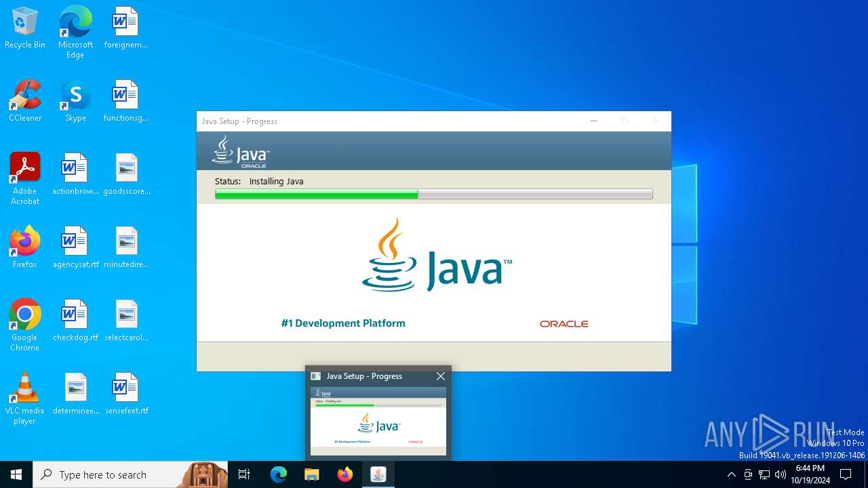
Task: Launch Firefox from the taskbar
Action: pos(345,474)
